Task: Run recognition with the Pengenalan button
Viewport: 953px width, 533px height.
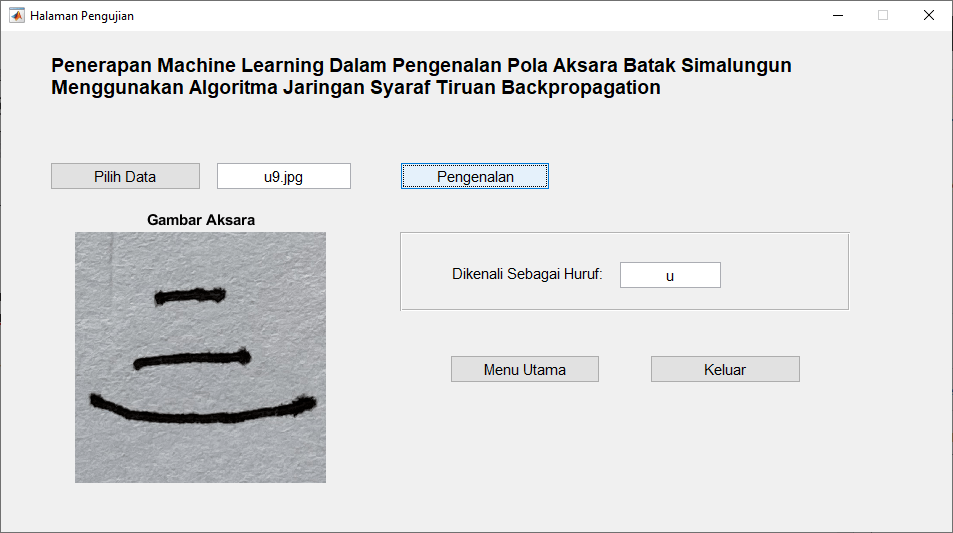Action: coord(475,176)
